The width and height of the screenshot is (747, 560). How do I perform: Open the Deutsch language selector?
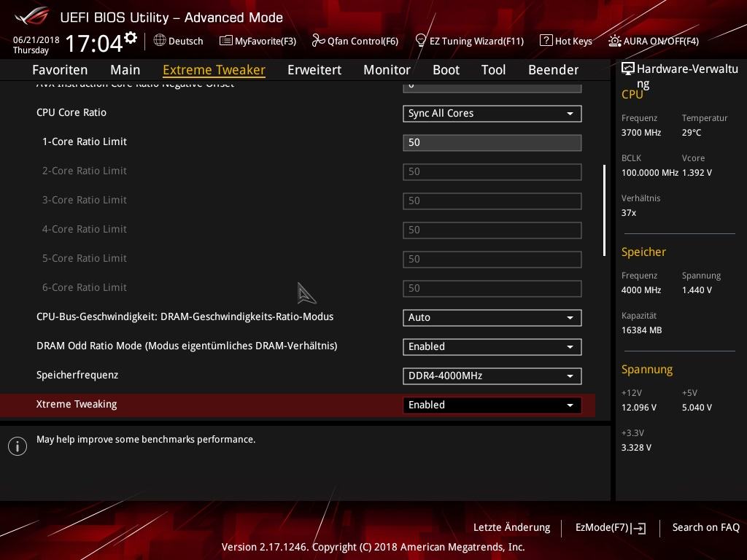click(179, 41)
